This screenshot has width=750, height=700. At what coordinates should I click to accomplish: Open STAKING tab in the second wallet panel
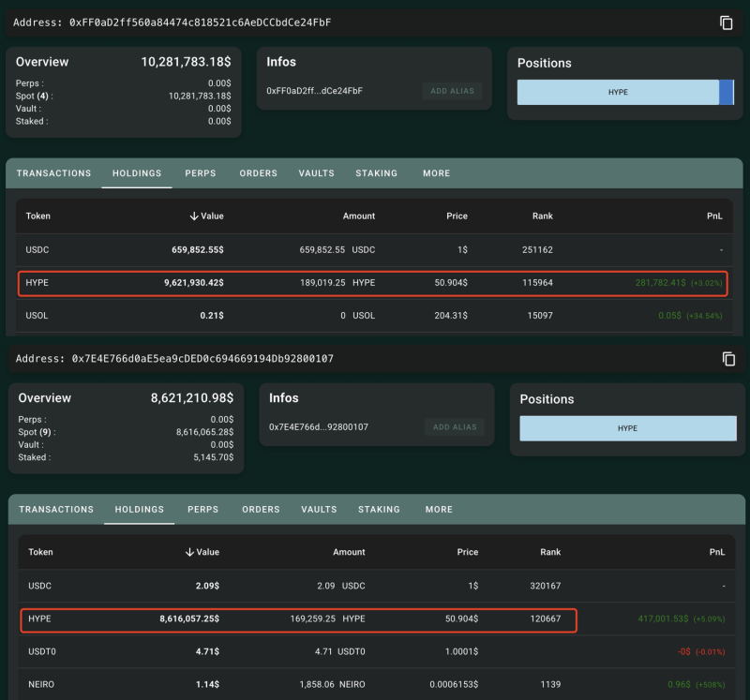click(379, 509)
